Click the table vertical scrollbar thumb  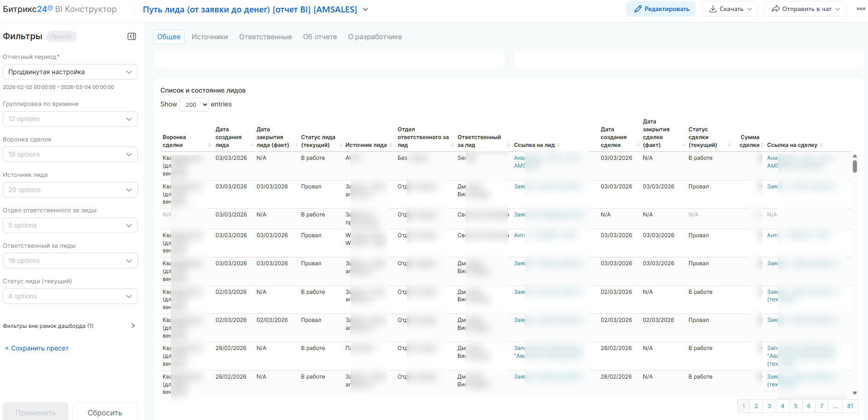(855, 166)
